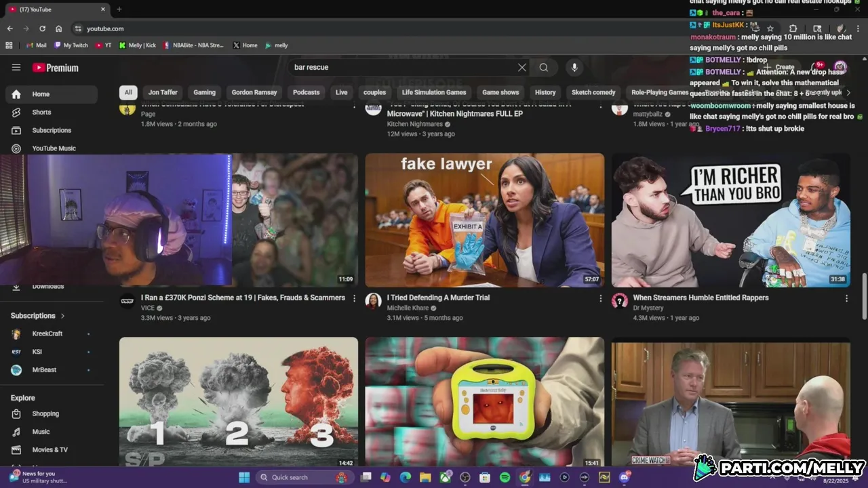
Task: Open the VICE channel avatar
Action: tap(127, 302)
